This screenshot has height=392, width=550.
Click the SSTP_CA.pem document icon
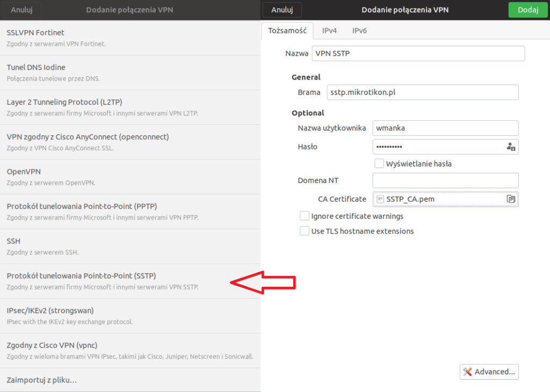380,199
